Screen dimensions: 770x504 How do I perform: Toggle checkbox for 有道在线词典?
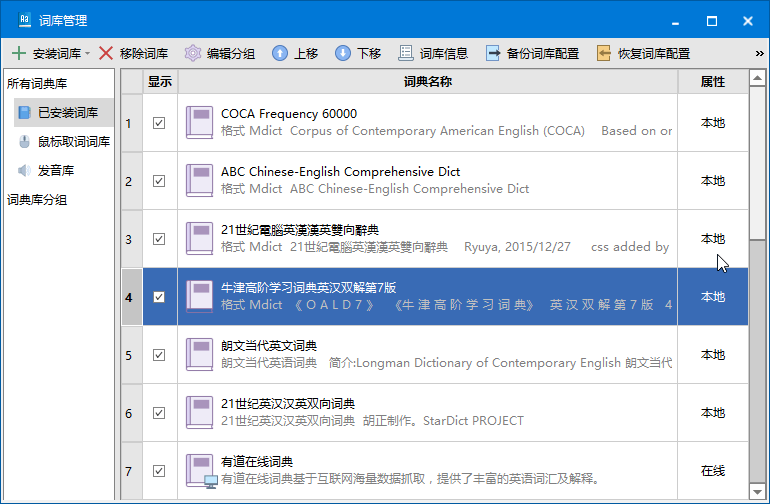click(x=159, y=470)
